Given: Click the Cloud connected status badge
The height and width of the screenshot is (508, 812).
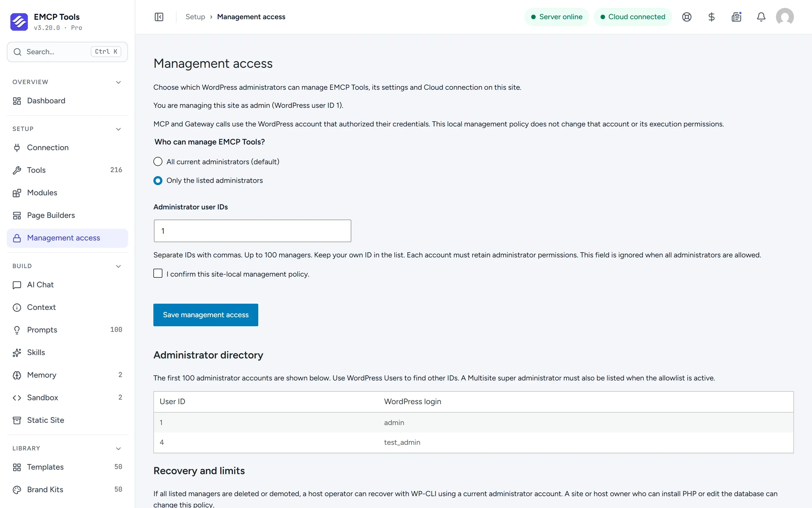Looking at the screenshot, I should pyautogui.click(x=632, y=17).
